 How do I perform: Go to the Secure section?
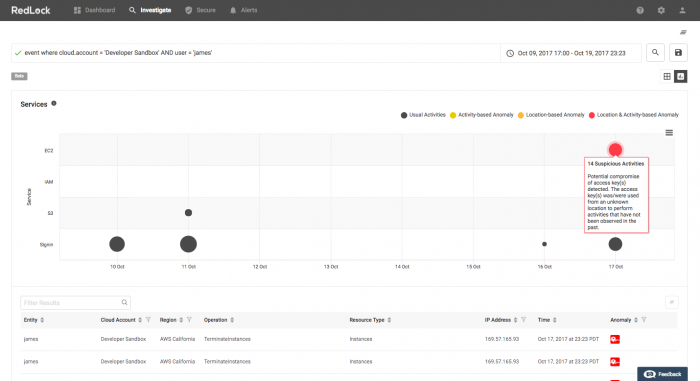coord(200,10)
